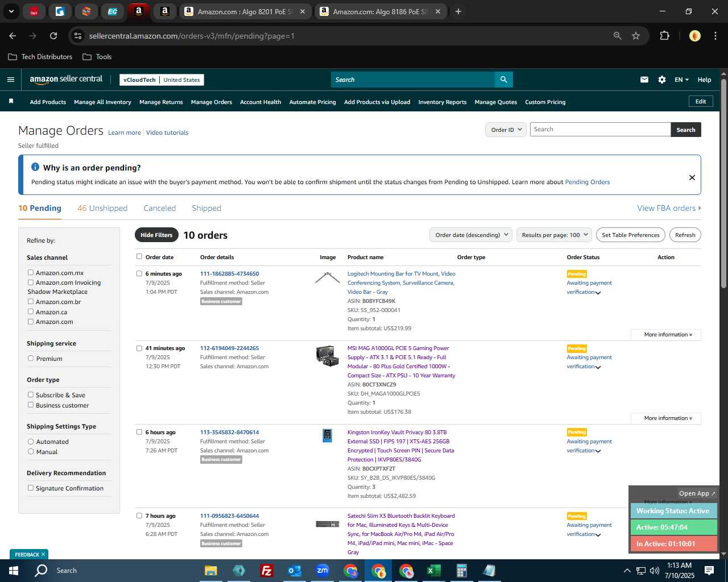
Task: Select Manual shipping settings type
Action: point(31,452)
